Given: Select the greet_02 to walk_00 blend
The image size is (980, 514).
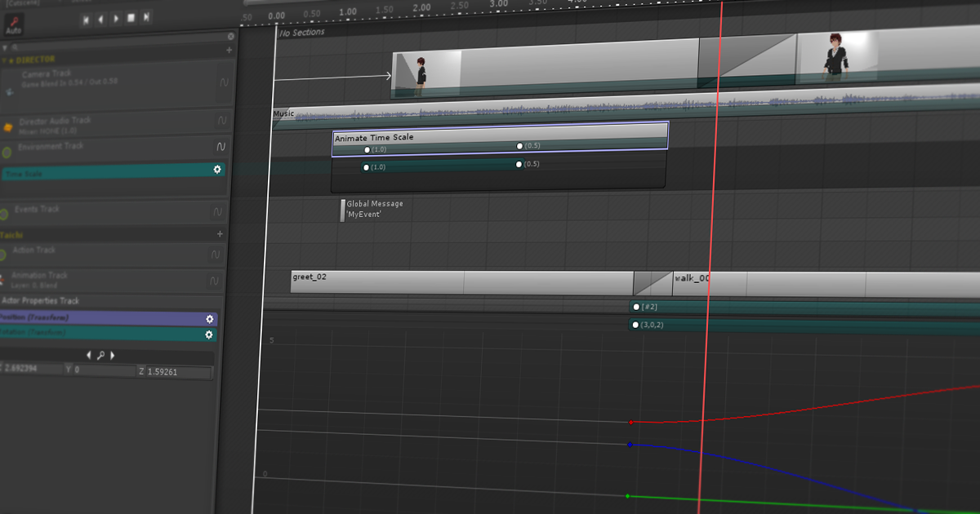Looking at the screenshot, I should [653, 284].
